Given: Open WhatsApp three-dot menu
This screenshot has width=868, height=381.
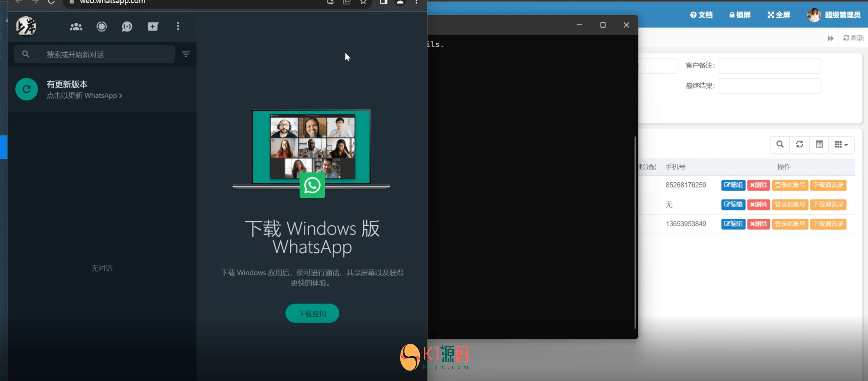Looking at the screenshot, I should click(x=178, y=26).
